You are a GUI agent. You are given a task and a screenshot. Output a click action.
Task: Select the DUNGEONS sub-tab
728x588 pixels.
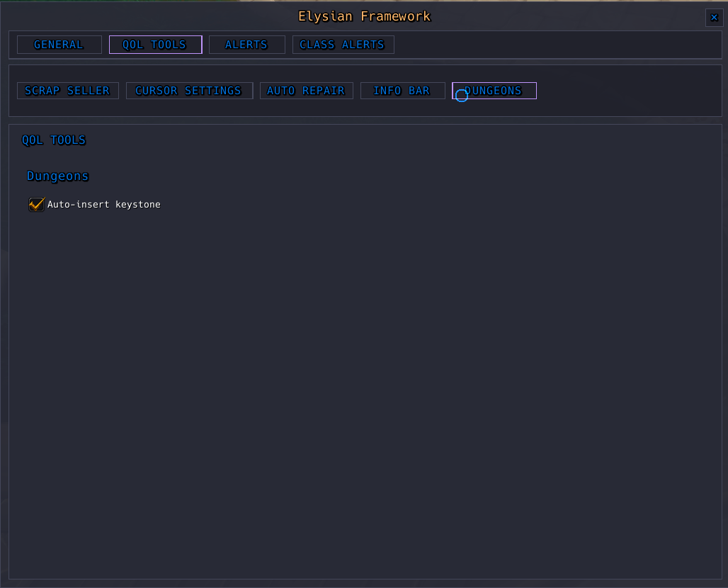[x=494, y=91]
